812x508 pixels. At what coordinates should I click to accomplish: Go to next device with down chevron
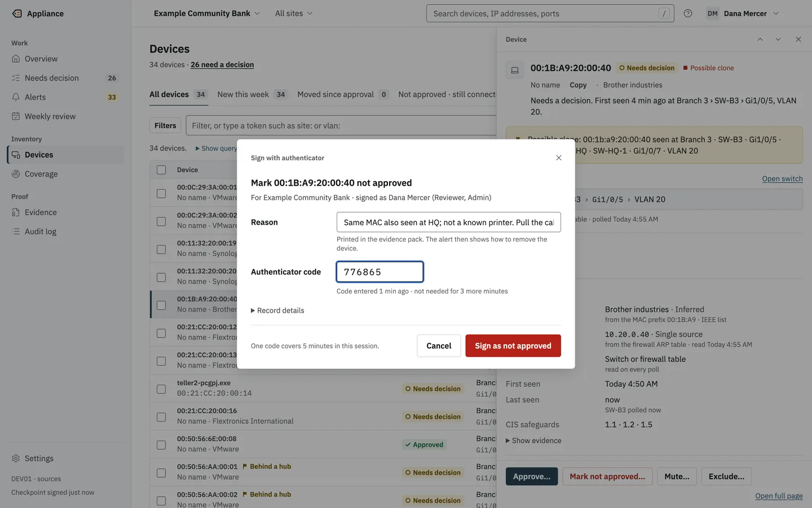pyautogui.click(x=778, y=40)
